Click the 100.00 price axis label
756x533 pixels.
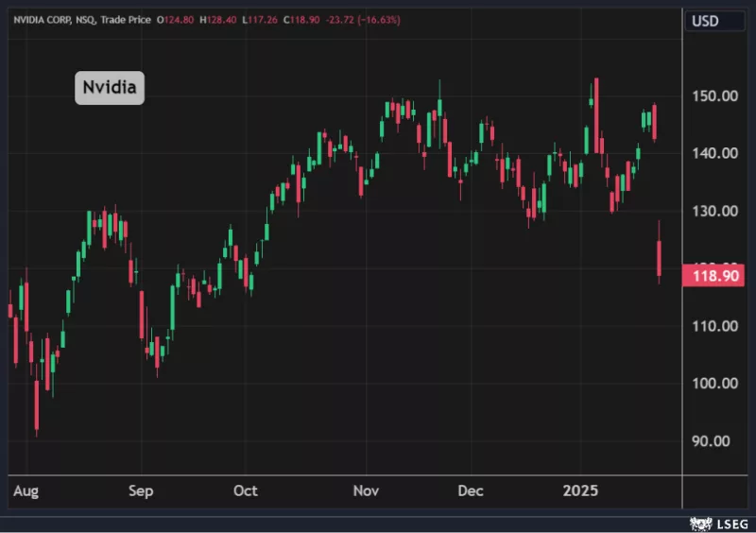tap(714, 384)
